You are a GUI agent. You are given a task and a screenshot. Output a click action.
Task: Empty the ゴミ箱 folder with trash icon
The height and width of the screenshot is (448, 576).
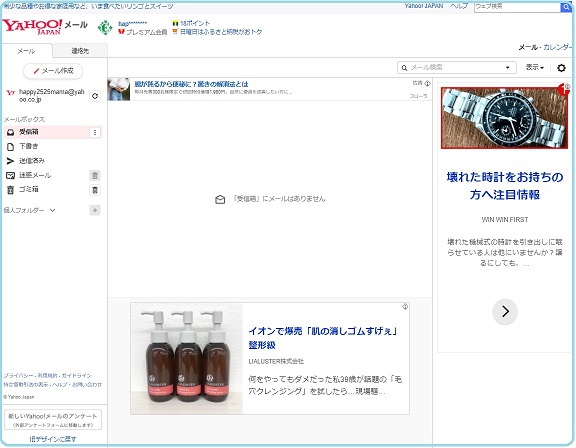[95, 190]
